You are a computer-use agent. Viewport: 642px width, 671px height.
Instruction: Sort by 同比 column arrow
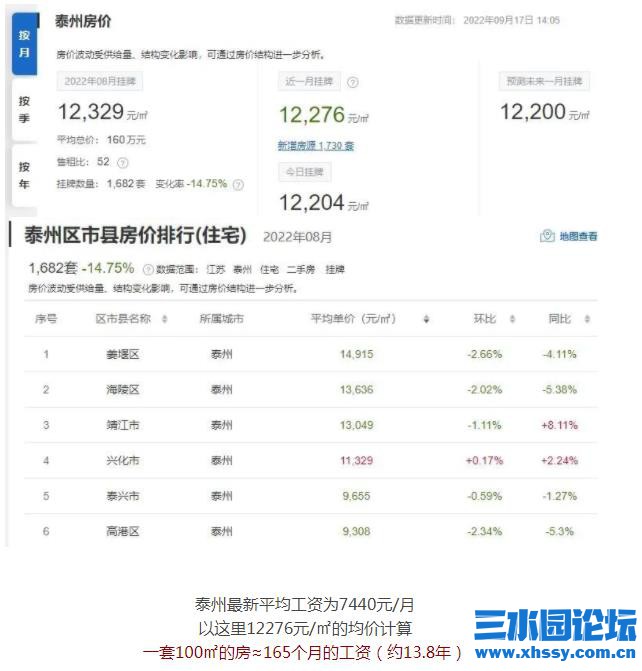pos(587,319)
